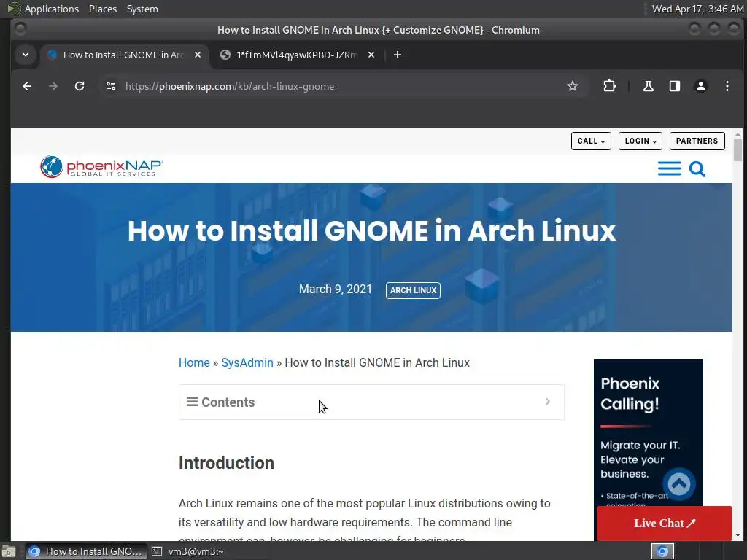Click the Chromium icon in the system tray
The height and width of the screenshot is (560, 747).
(662, 551)
